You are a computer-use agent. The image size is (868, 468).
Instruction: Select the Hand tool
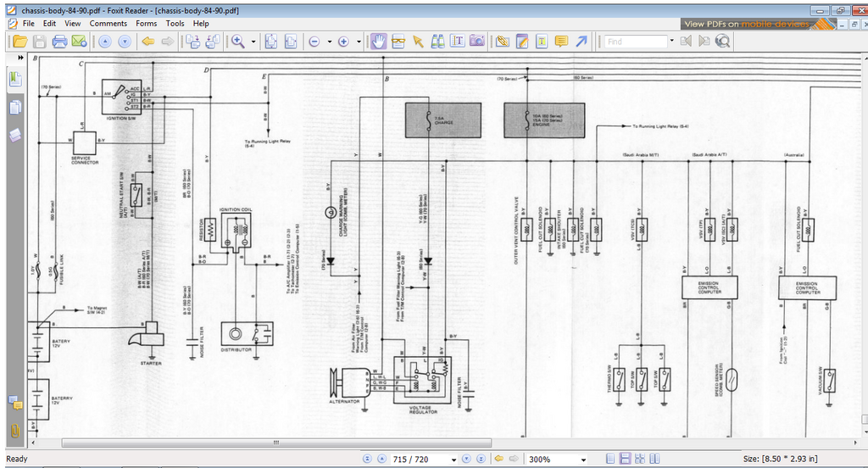click(x=378, y=41)
